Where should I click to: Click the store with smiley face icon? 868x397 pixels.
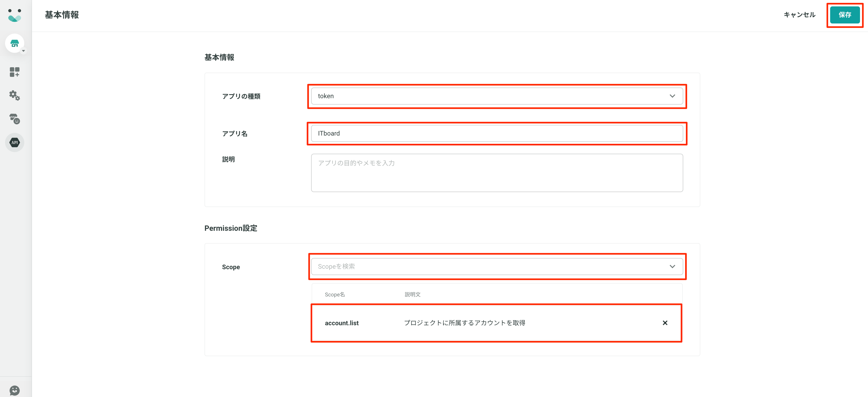[x=14, y=119]
